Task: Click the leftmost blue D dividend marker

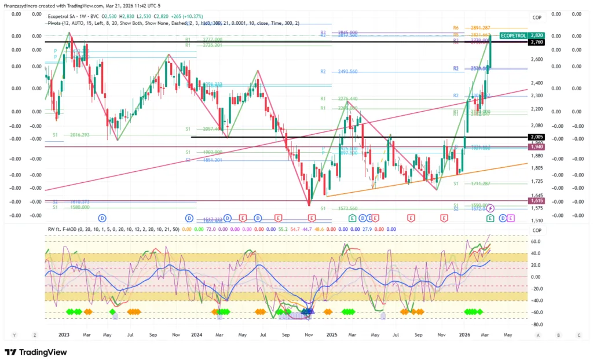Action: [x=102, y=218]
